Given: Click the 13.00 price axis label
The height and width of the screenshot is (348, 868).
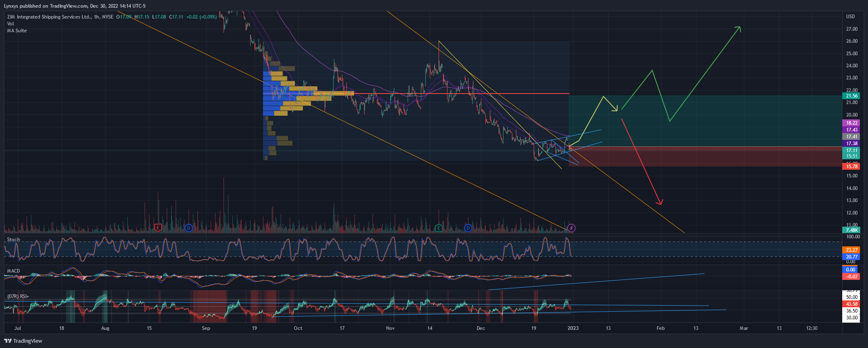Looking at the screenshot, I should (x=852, y=200).
